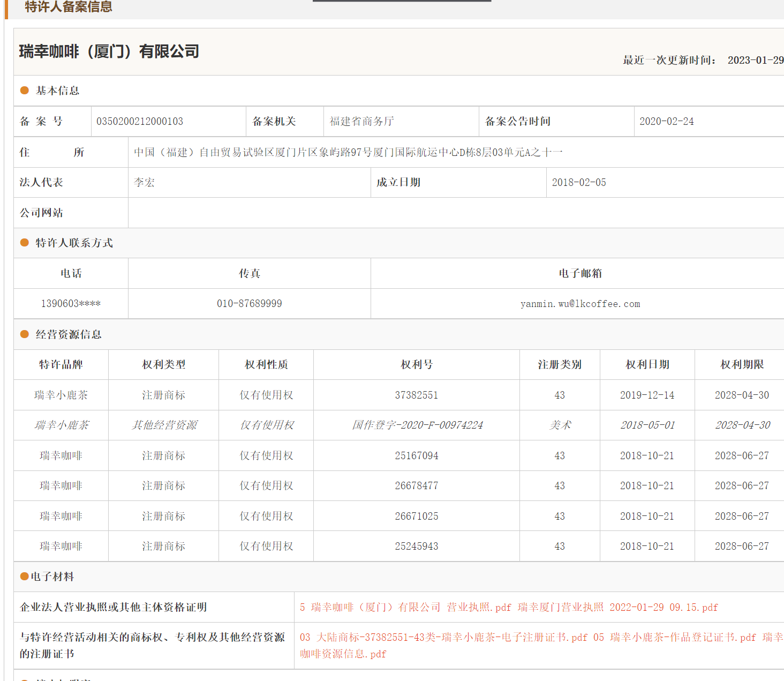Click the 电子邮箱 column header
Screen dimensions: 784x681
pyautogui.click(x=581, y=273)
